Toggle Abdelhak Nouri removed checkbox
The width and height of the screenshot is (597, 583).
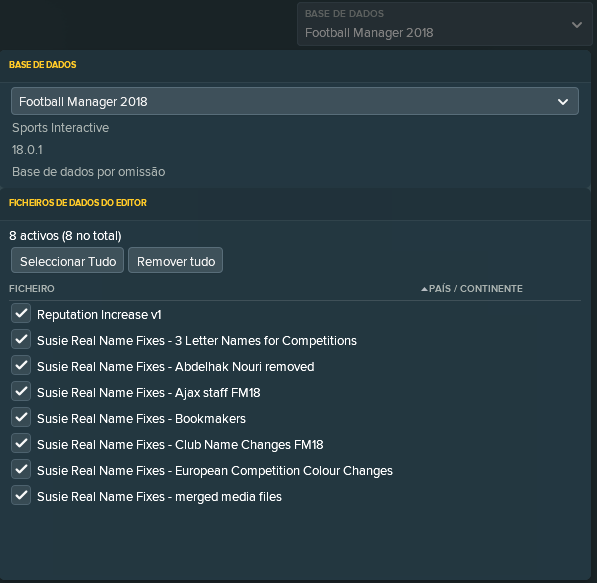tap(21, 365)
